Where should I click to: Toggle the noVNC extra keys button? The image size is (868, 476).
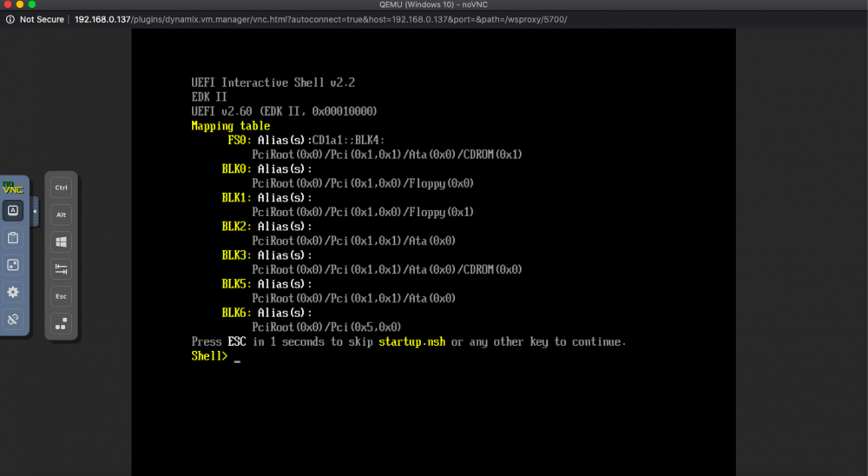tap(13, 210)
